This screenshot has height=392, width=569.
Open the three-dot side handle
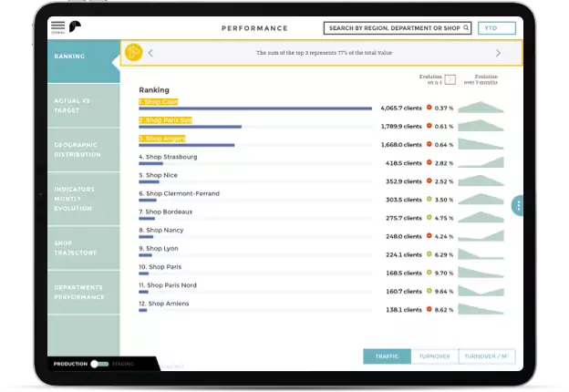click(518, 206)
